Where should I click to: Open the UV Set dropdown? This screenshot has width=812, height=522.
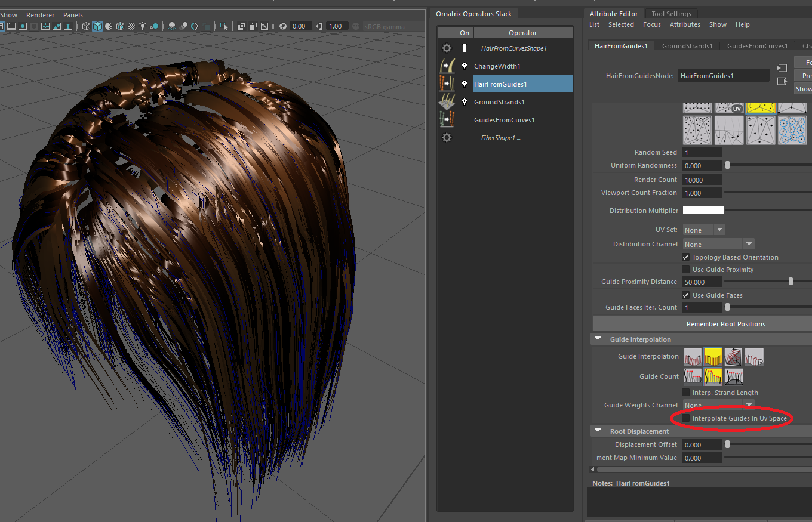[x=703, y=230]
